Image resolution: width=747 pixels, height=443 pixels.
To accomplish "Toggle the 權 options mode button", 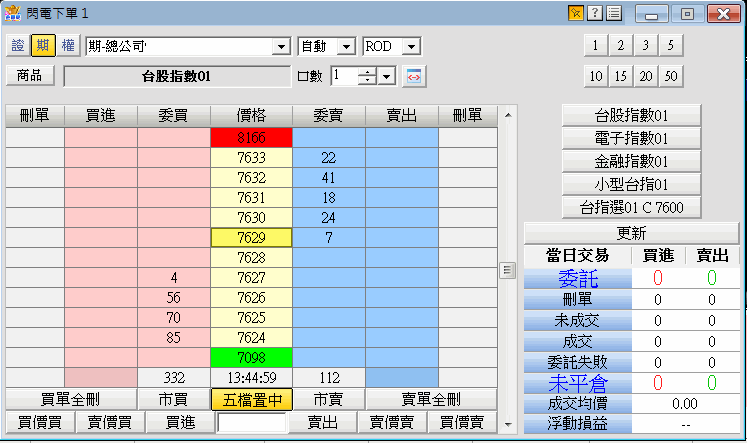I will 67,46.
